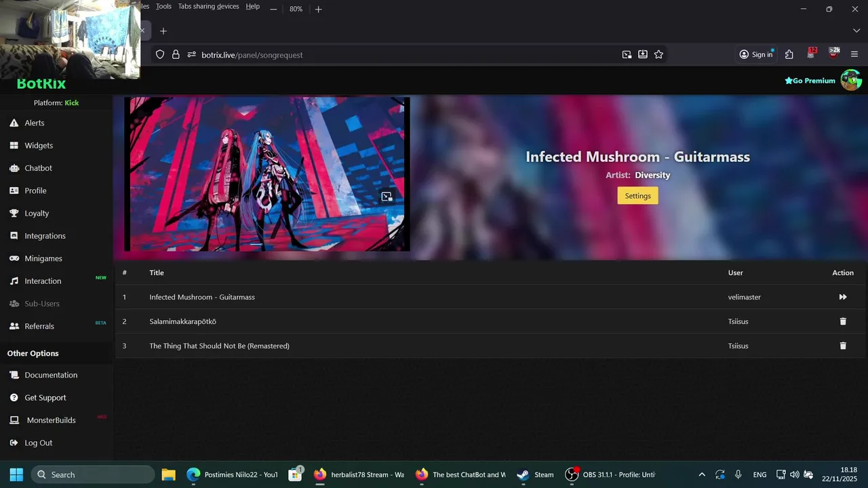
Task: Zoom out with the minus button
Action: coord(273,9)
